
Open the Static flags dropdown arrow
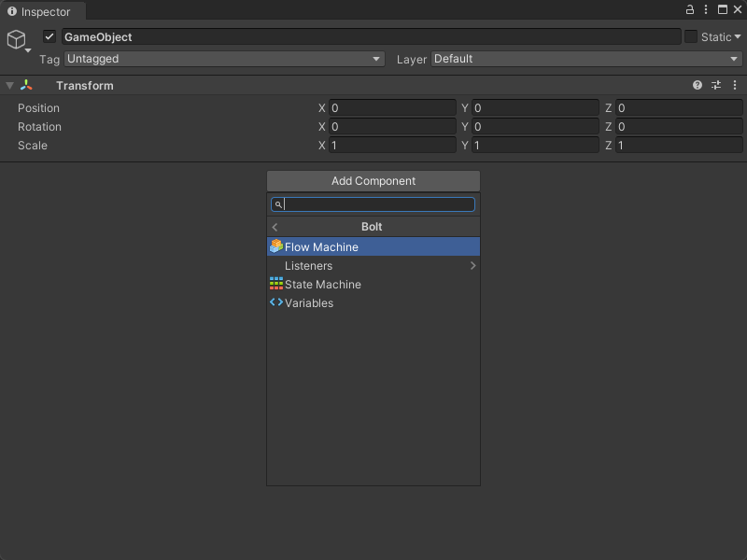coord(738,37)
